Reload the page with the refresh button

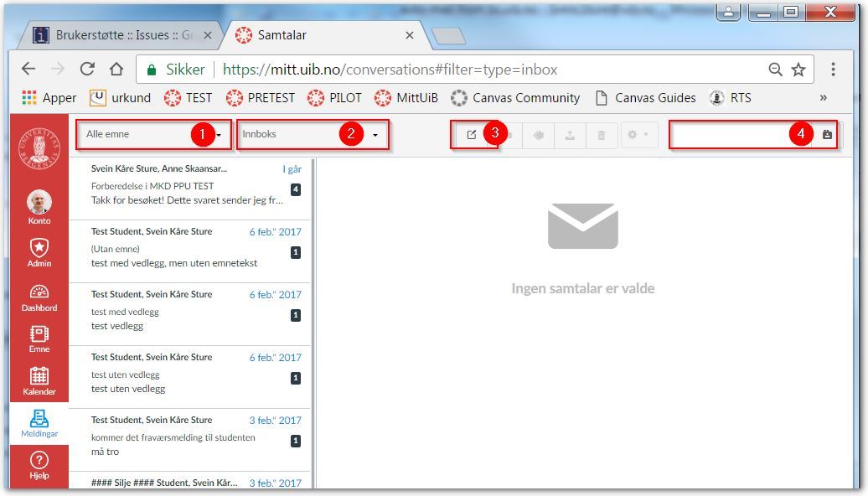point(87,70)
